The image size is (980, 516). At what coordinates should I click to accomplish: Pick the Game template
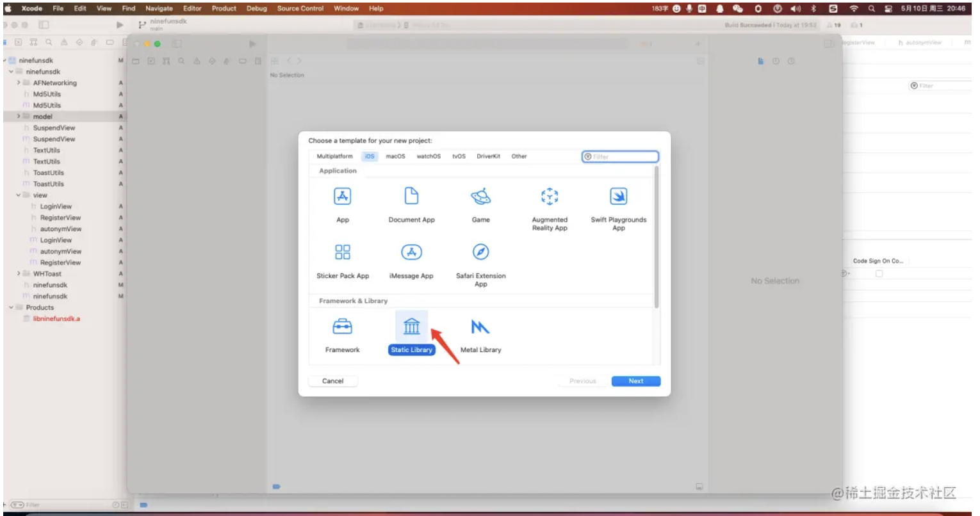pos(480,197)
